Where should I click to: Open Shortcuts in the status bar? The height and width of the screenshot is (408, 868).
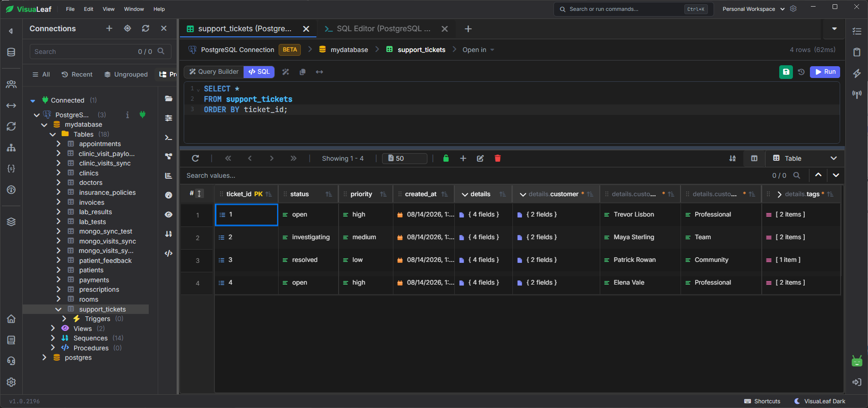762,401
